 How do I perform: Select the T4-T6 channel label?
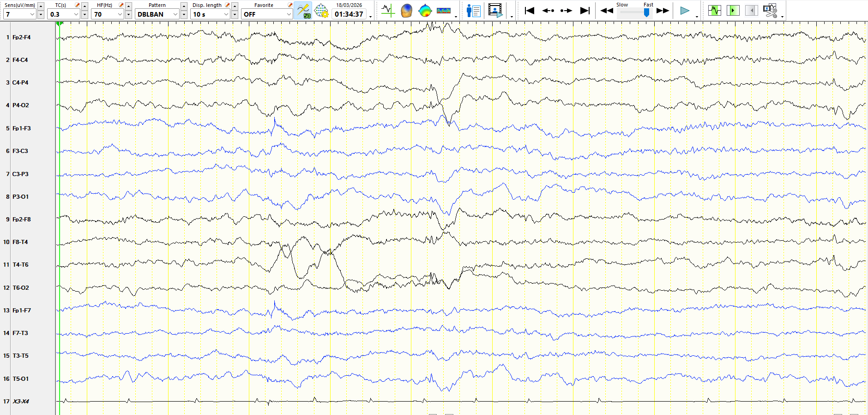(20, 265)
